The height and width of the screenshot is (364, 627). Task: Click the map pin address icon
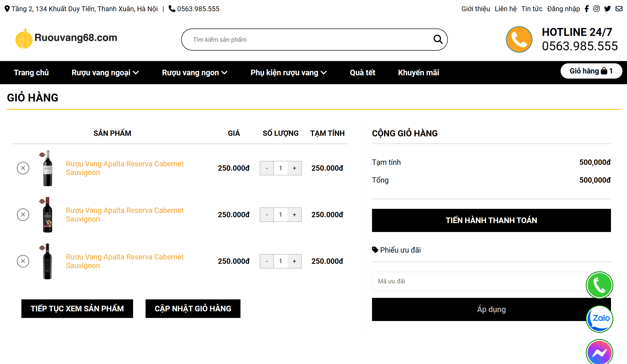[7, 9]
